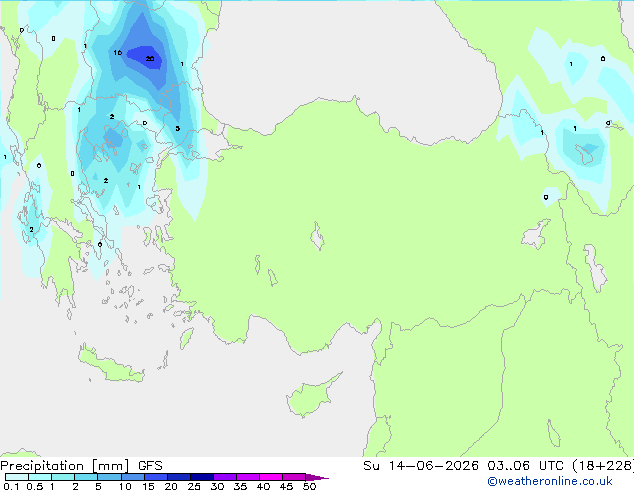
Task: Click the 40–45 mm magenta legend swatch
Action: [271, 477]
